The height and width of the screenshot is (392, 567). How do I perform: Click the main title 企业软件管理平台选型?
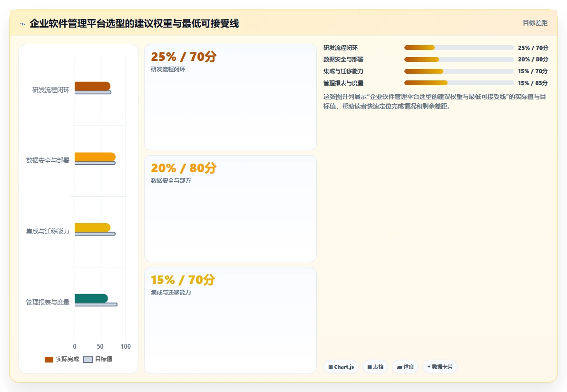coord(134,23)
